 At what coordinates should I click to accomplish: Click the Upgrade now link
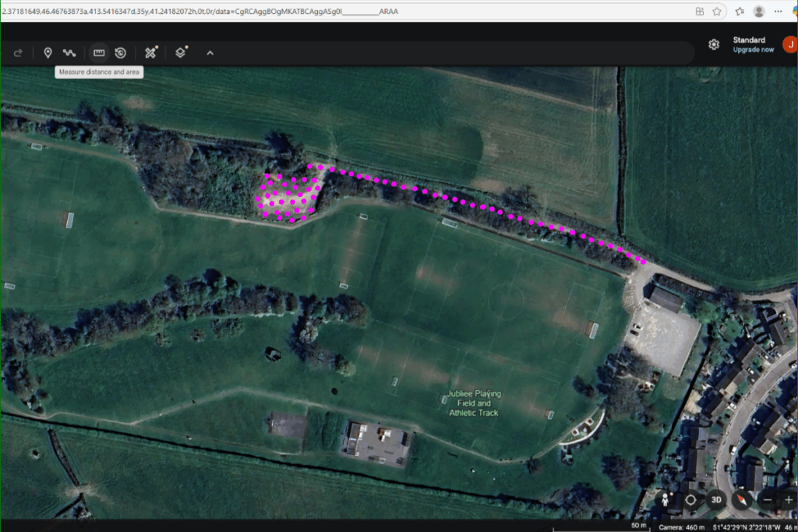click(754, 50)
